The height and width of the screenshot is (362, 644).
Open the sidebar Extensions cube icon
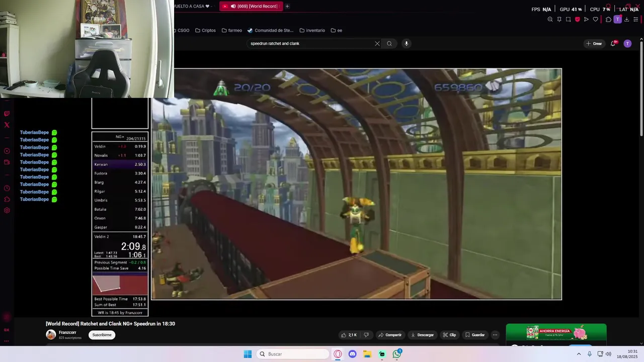click(7, 199)
